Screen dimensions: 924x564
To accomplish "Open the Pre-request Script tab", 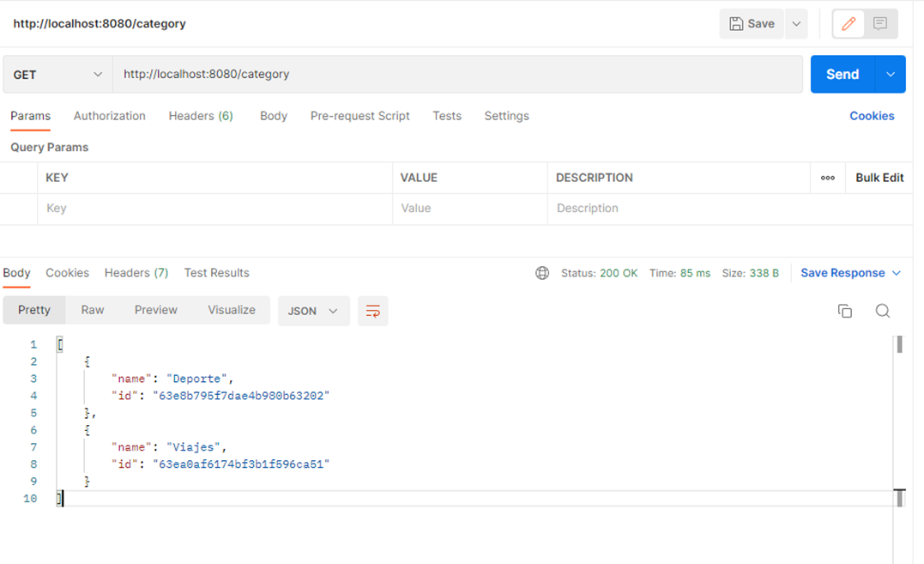I will (359, 116).
